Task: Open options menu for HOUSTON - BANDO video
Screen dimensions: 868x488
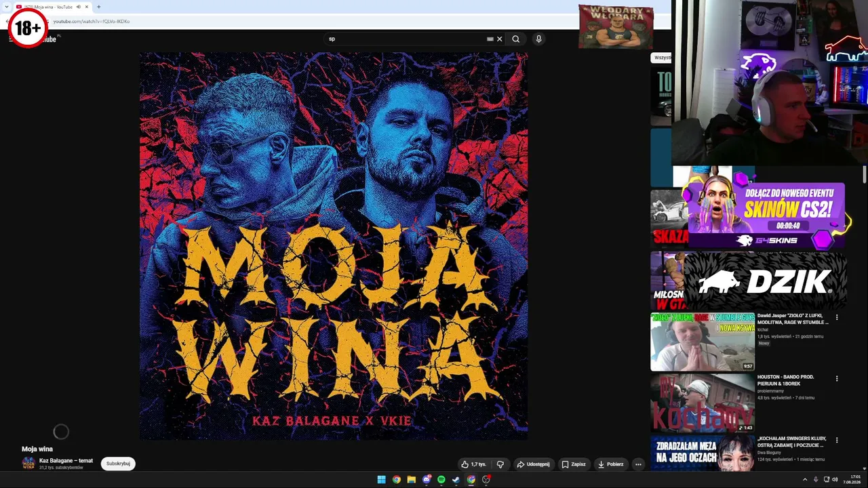Action: (837, 378)
